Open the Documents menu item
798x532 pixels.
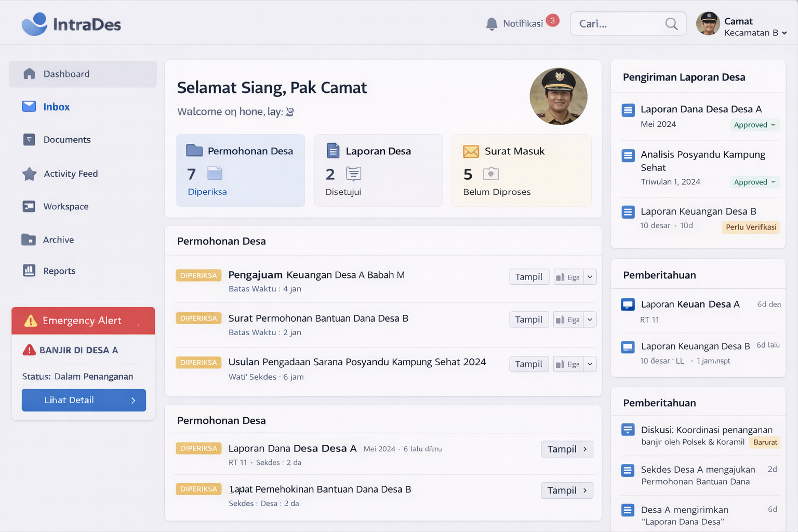[x=67, y=140]
